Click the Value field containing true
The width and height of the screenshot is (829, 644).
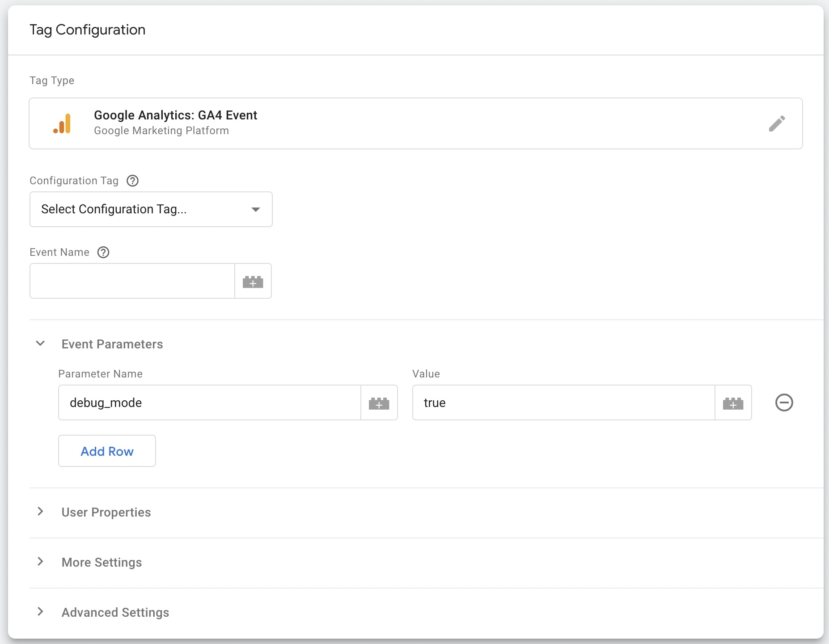click(564, 403)
